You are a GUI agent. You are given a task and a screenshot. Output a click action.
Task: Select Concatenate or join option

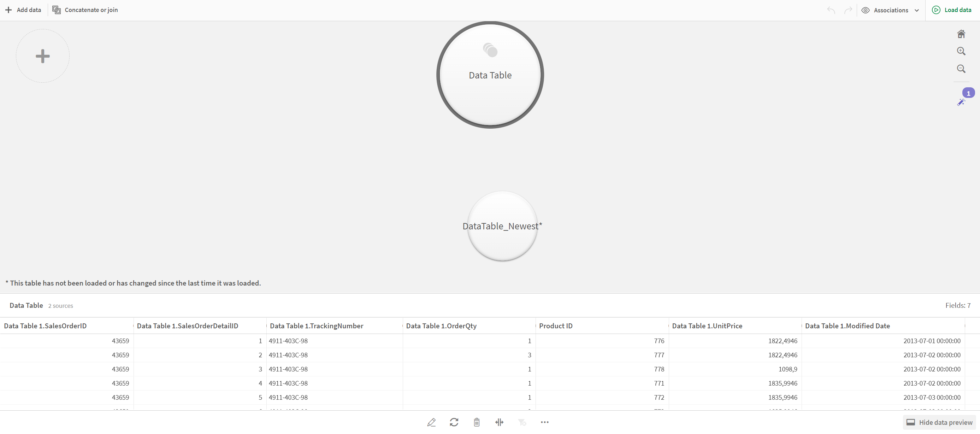click(85, 10)
